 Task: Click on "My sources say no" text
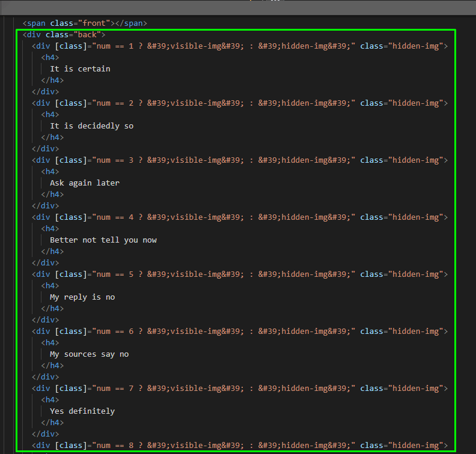click(89, 354)
